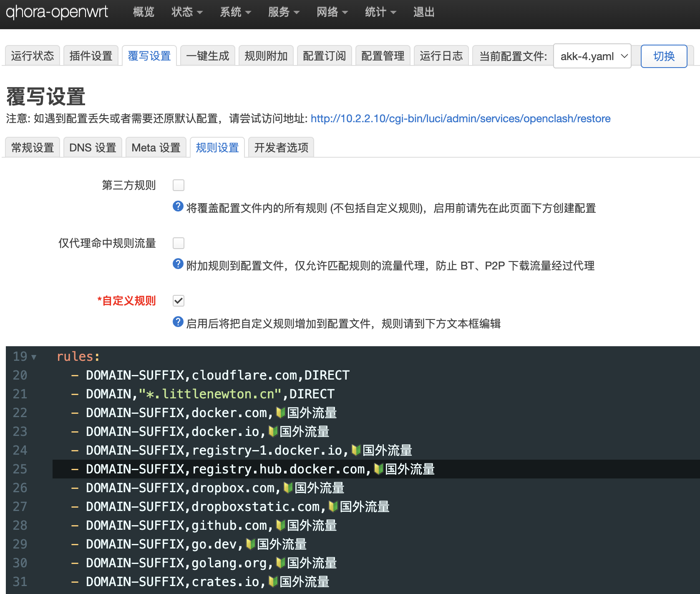The height and width of the screenshot is (594, 700).
Task: Click help icon under 第三方规则
Action: pyautogui.click(x=178, y=206)
